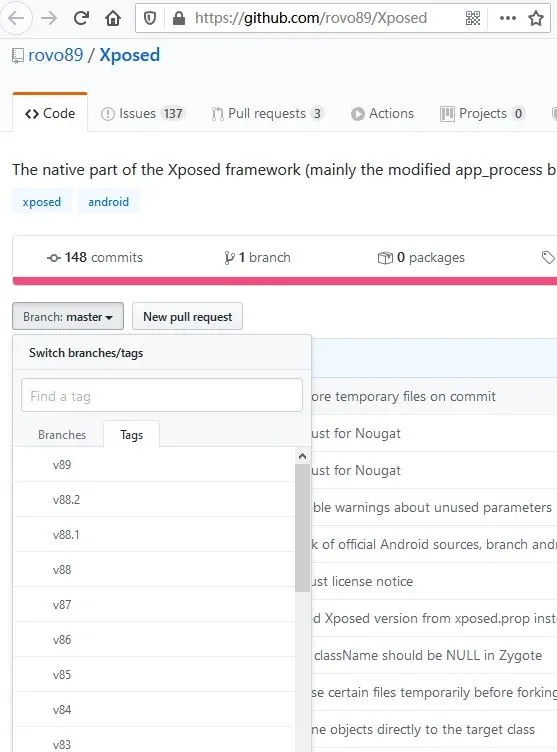Open commit className should be NULL in Zygote
557x752 pixels.
click(428, 655)
